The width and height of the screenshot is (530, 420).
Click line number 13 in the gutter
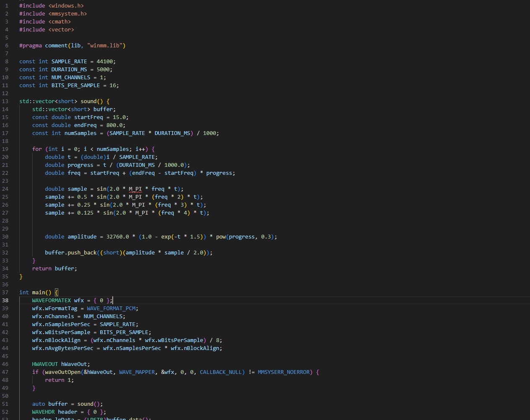point(5,101)
